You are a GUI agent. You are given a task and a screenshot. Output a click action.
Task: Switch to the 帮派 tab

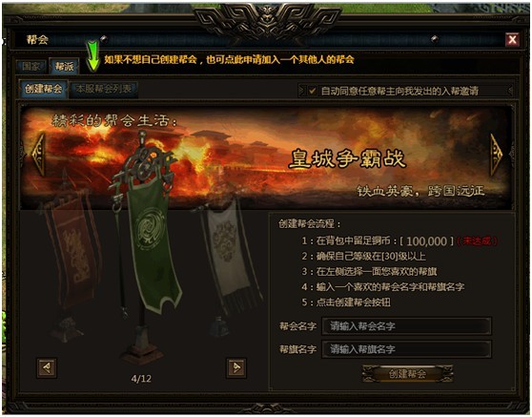tap(64, 66)
